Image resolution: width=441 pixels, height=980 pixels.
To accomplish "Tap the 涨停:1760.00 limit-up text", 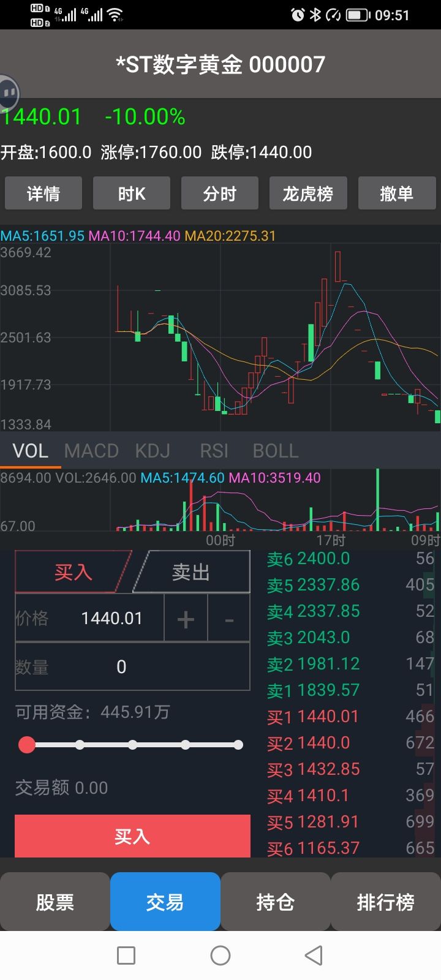I will [151, 152].
